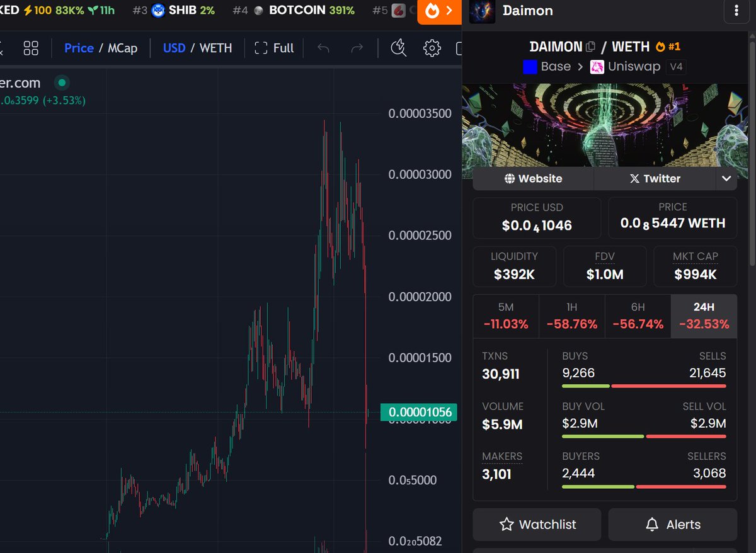
Task: Open price Alerts button
Action: pos(673,524)
